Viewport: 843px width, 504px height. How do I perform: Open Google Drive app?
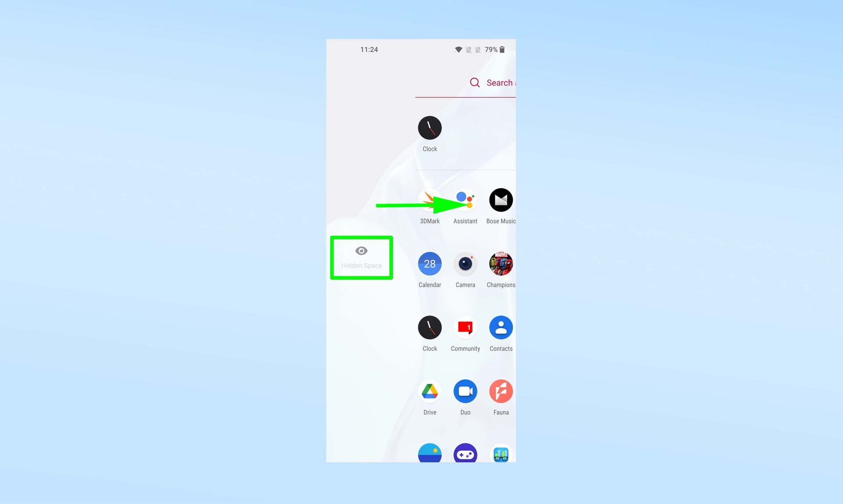pos(429,391)
